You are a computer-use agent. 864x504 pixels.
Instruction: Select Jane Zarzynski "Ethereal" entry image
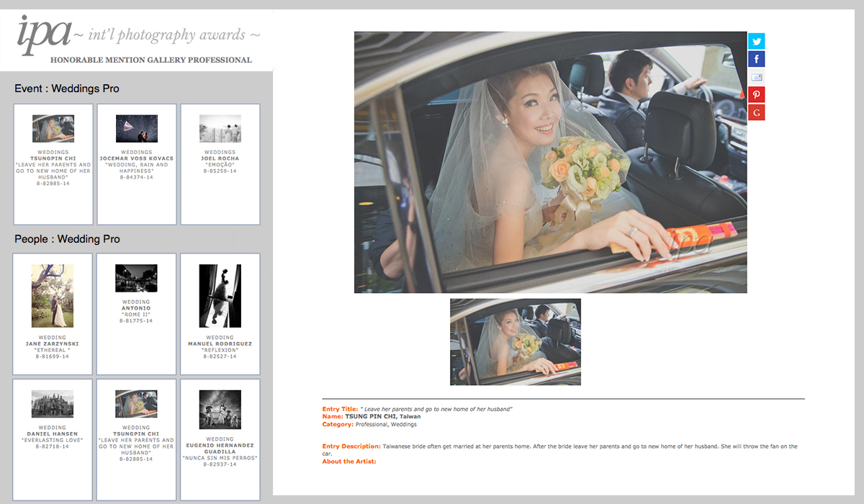[53, 296]
